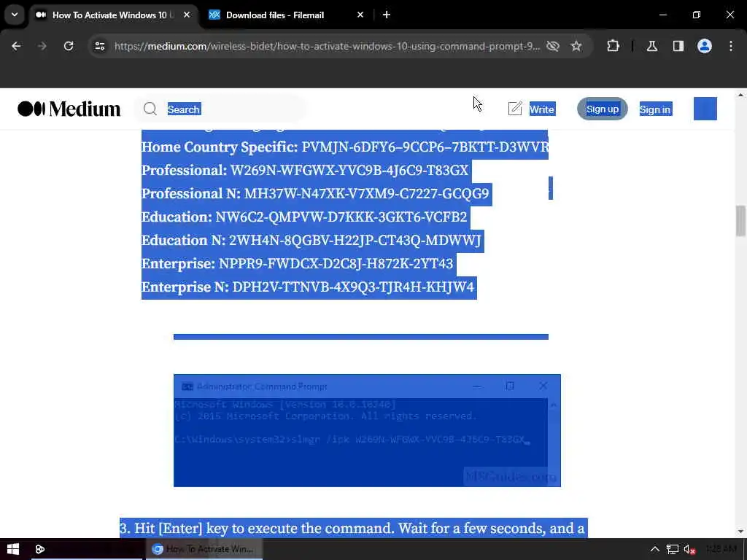The height and width of the screenshot is (560, 747).
Task: Show hidden system tray icons
Action: [x=655, y=550]
